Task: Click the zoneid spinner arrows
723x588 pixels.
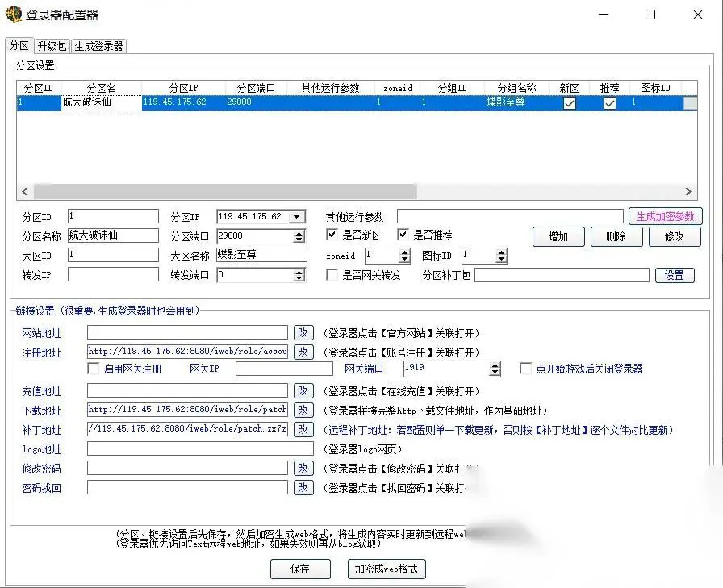Action: [404, 256]
